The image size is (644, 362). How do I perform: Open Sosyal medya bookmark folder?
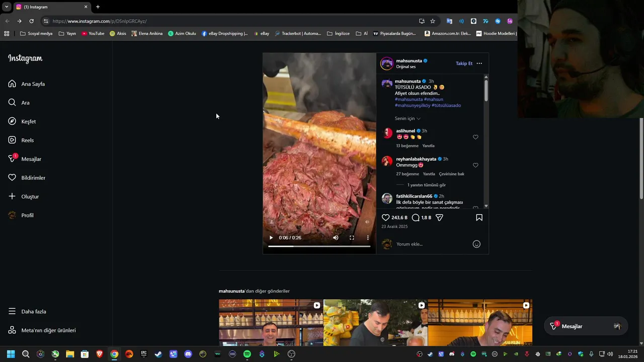click(x=36, y=34)
